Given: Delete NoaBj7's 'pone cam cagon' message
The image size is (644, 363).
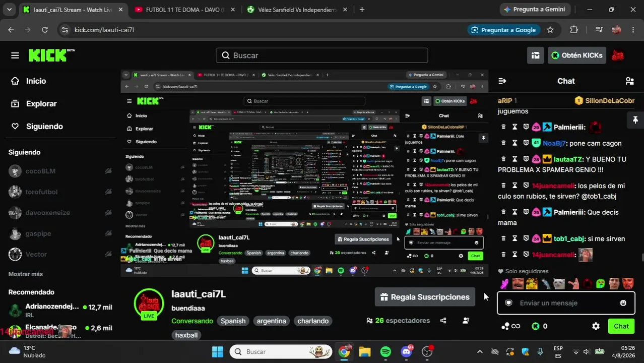Looking at the screenshot, I should tap(503, 143).
